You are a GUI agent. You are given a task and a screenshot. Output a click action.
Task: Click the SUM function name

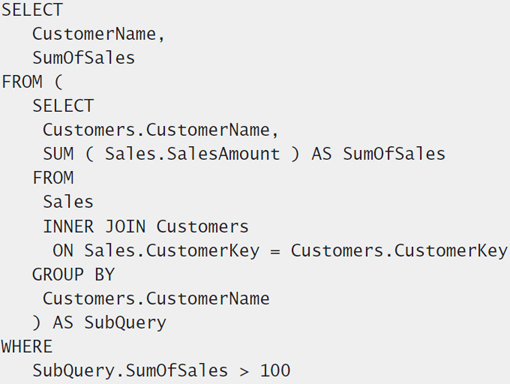point(58,154)
